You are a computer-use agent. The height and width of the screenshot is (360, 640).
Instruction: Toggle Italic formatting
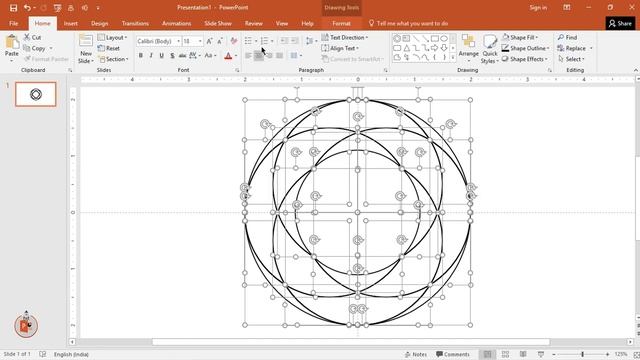pyautogui.click(x=151, y=56)
